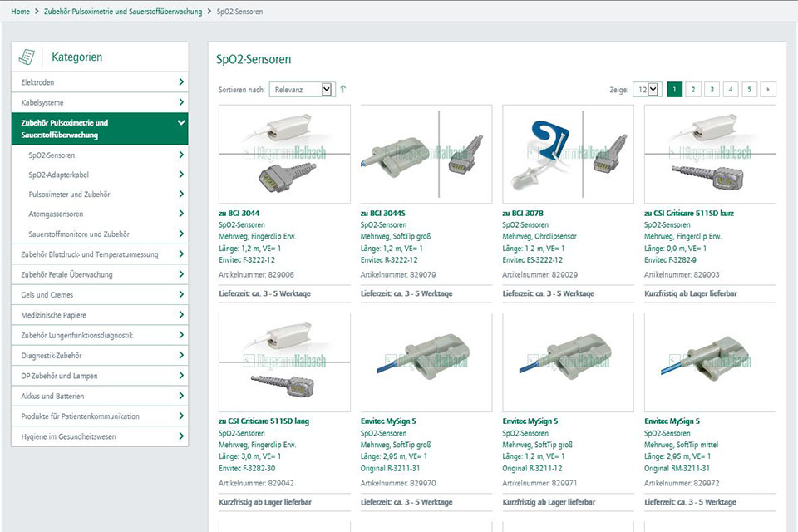798x532 pixels.
Task: Click text Artikelnummer: 829006
Action: point(256,274)
